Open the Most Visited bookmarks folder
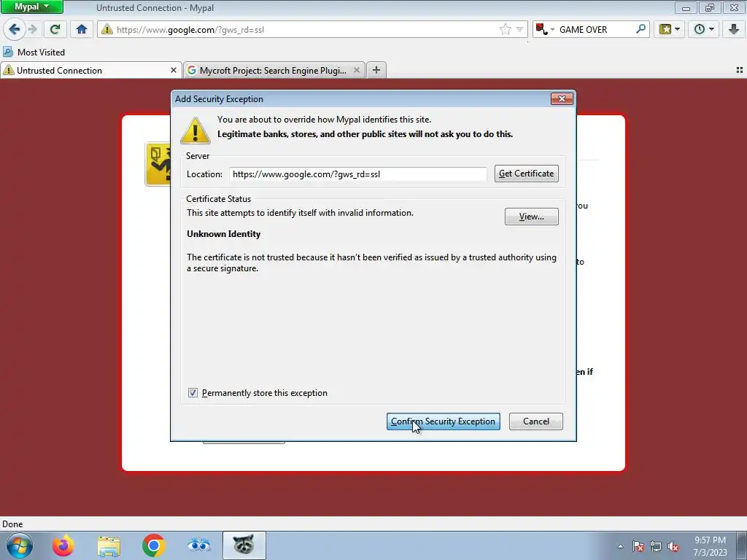This screenshot has width=747, height=560. [x=34, y=52]
